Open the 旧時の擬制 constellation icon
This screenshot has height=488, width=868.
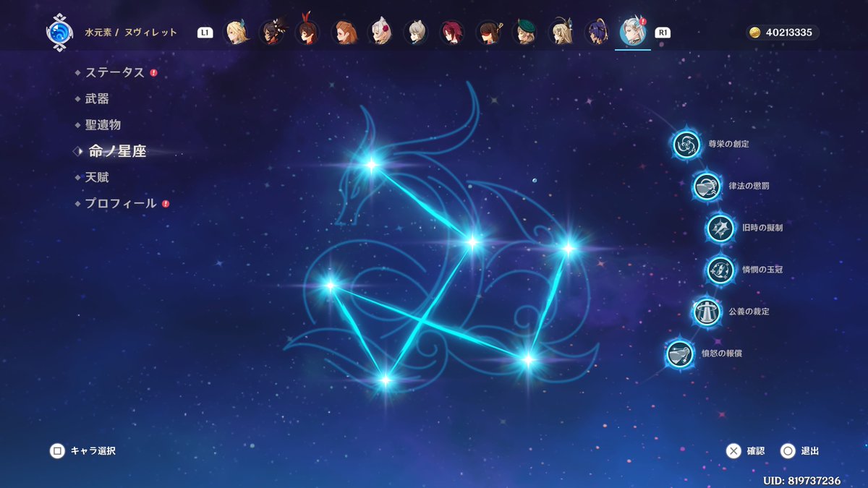point(720,228)
